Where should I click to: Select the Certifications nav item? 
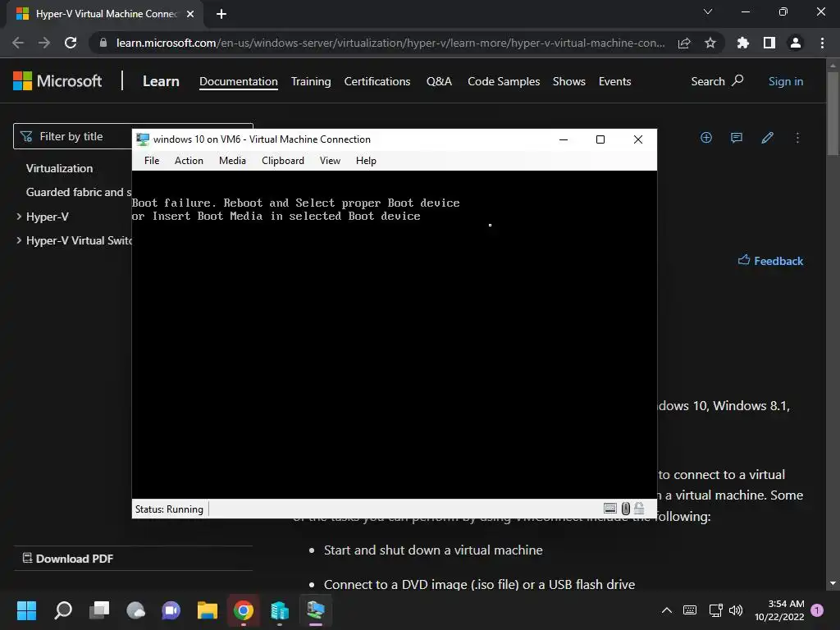coord(377,81)
